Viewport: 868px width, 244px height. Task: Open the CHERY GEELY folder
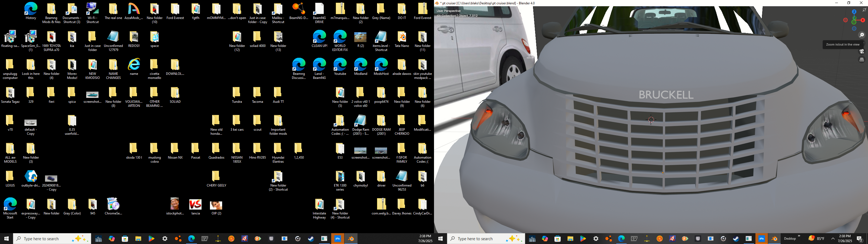click(216, 178)
